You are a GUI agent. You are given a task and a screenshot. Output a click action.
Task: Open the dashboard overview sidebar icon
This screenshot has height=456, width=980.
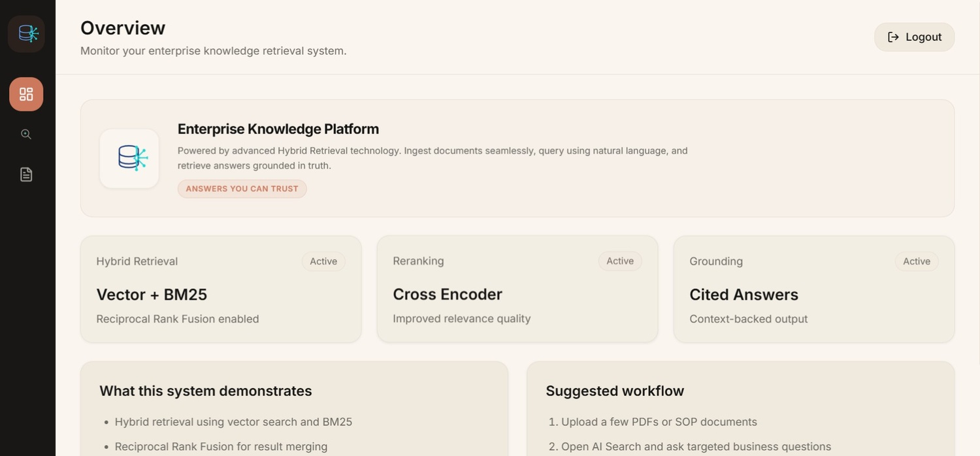[x=26, y=94]
